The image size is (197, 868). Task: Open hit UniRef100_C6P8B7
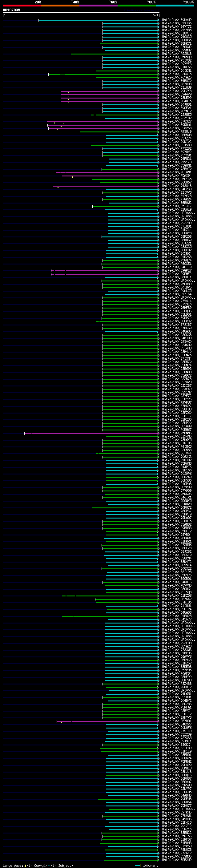click(177, 779)
